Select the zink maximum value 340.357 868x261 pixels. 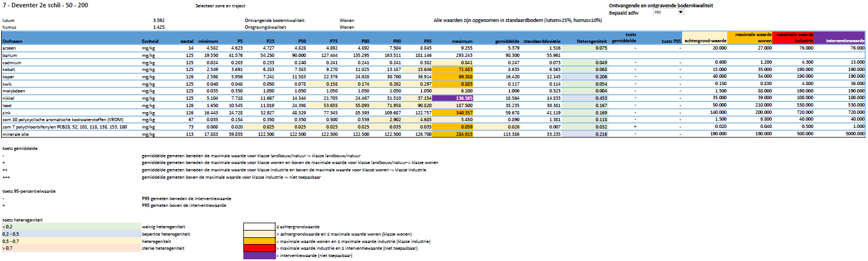(x=461, y=112)
